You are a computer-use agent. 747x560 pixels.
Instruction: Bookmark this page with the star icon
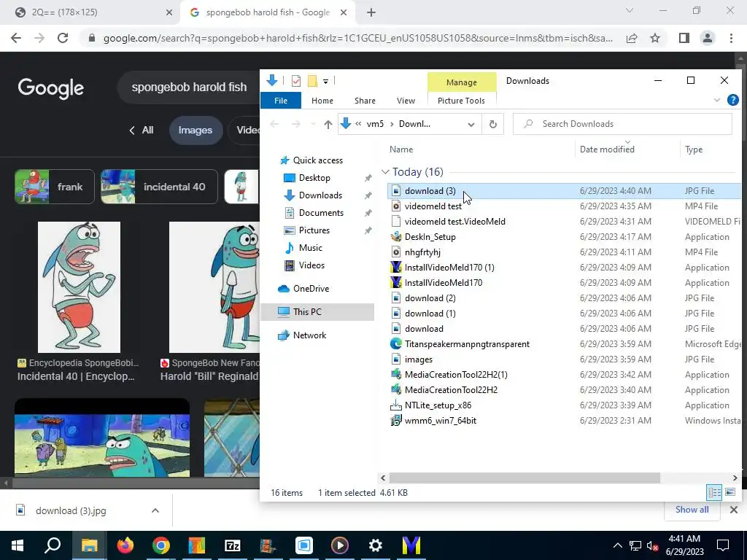pyautogui.click(x=655, y=38)
